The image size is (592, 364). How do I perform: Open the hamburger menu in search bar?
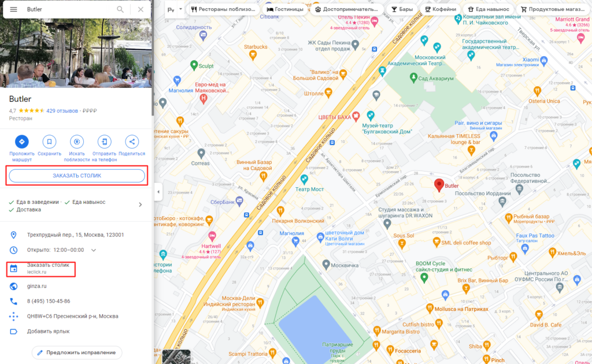(14, 9)
